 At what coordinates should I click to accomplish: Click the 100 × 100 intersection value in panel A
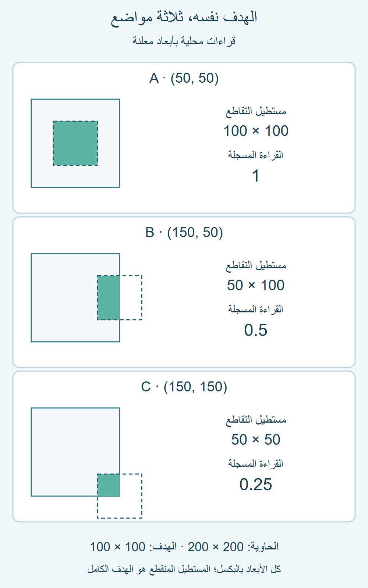pyautogui.click(x=256, y=131)
